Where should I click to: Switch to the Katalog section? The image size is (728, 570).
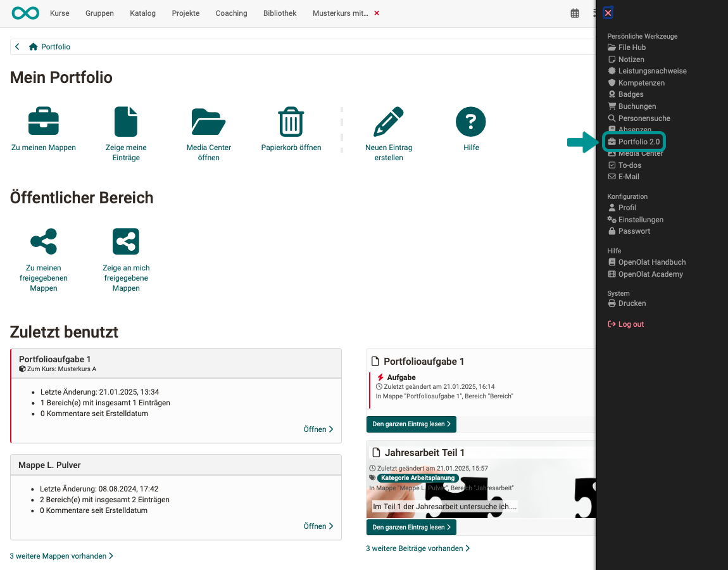click(x=142, y=13)
